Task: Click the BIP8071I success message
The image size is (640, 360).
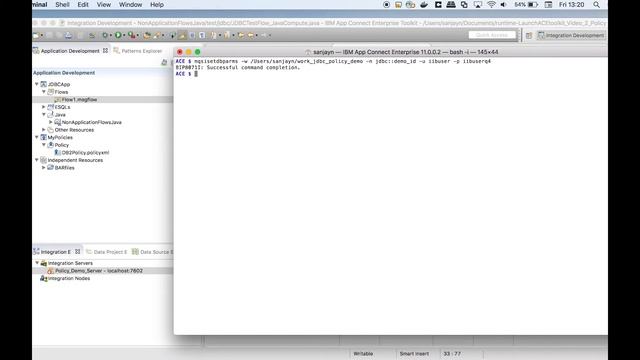Action: 238,68
